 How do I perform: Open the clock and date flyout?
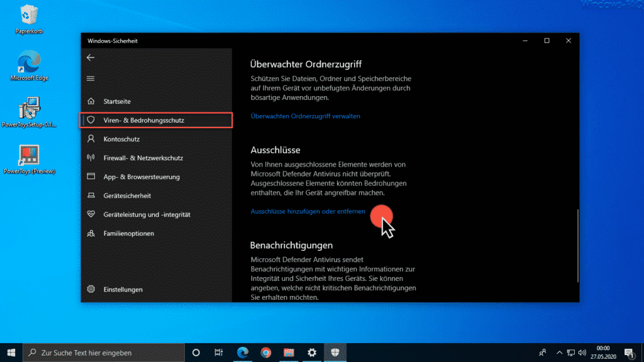pyautogui.click(x=603, y=353)
